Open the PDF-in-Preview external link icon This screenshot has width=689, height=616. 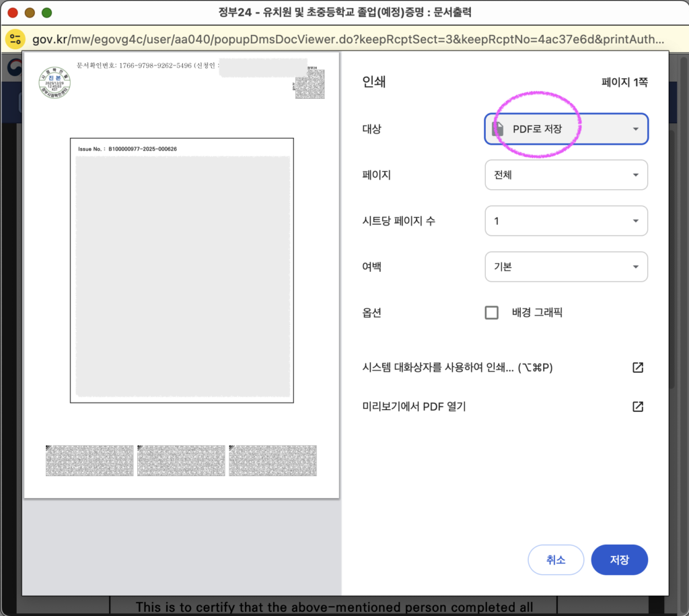637,406
